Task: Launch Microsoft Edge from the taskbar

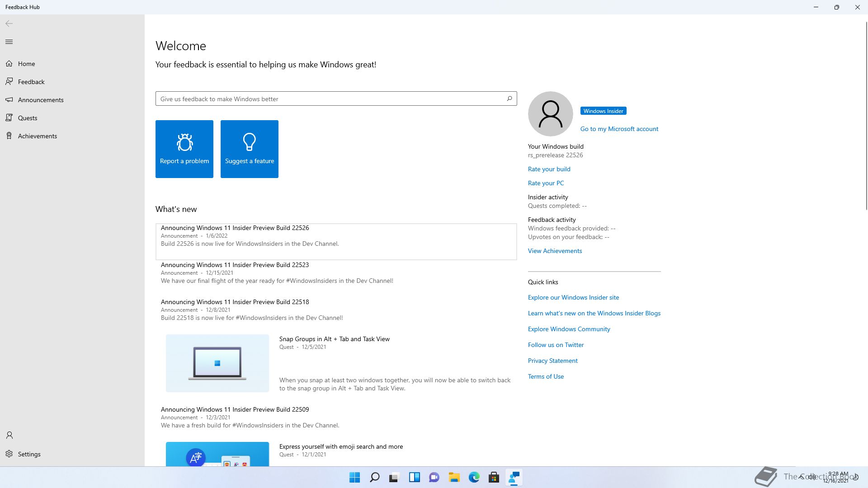Action: coord(474,477)
